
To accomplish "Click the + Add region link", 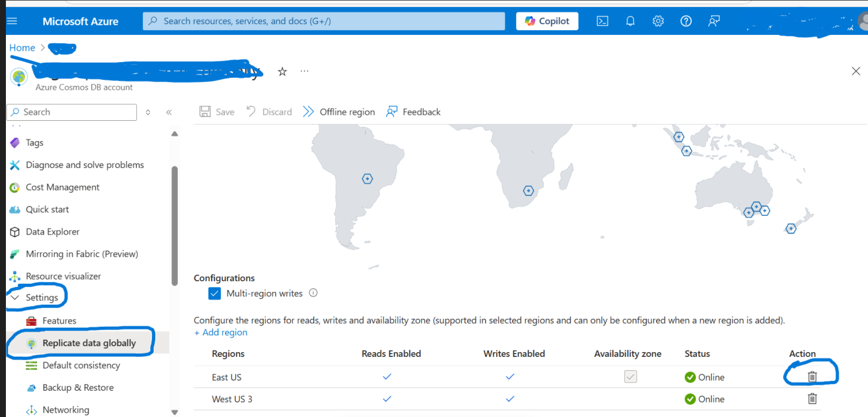I will coord(221,332).
